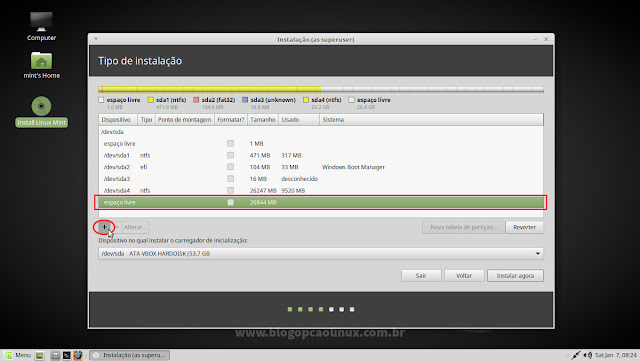Open the Mint Menu in the taskbar
The height and width of the screenshot is (361, 640).
coord(18,355)
